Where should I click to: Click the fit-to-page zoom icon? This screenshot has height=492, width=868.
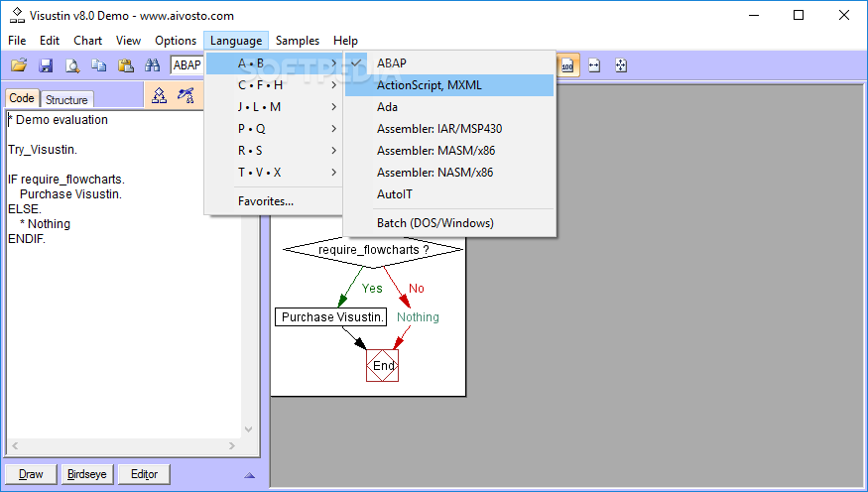point(621,65)
